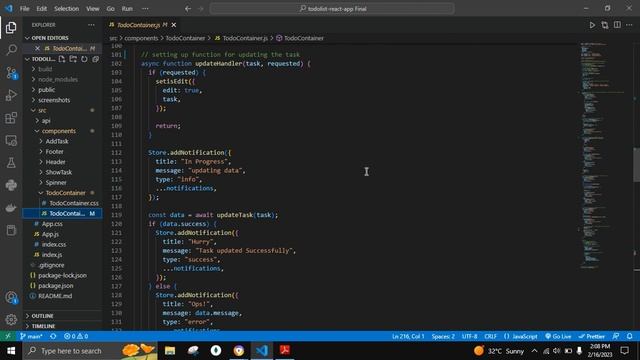Close the TodoContainer.js editor tab

[x=174, y=25]
